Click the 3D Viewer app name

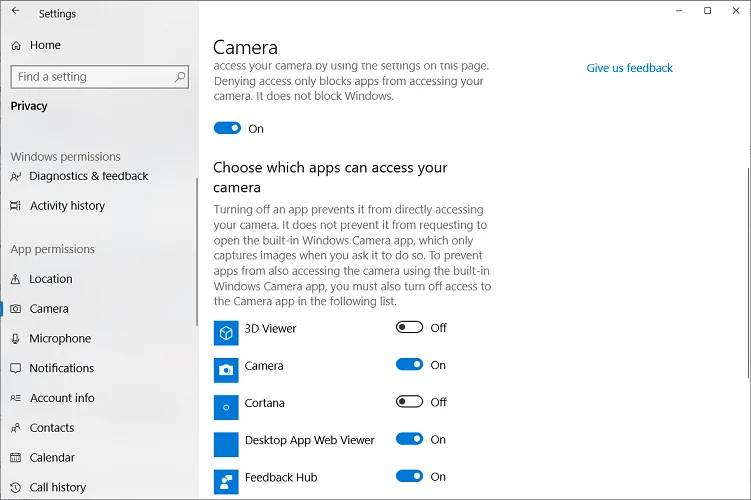tap(270, 329)
